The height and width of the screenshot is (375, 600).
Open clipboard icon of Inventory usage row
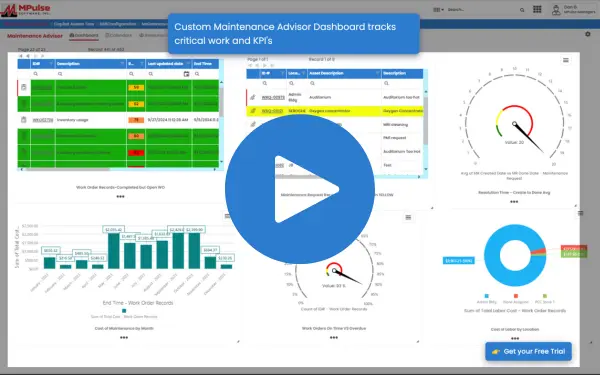[x=24, y=120]
